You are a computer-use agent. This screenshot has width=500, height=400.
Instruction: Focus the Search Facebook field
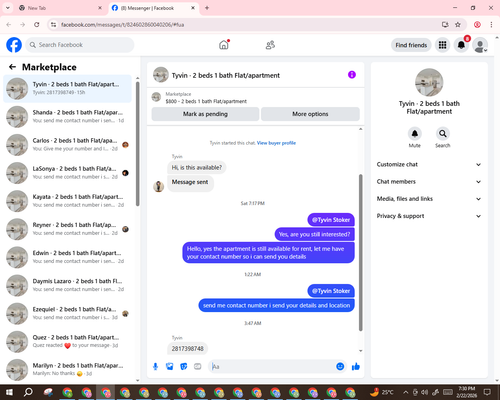(80, 45)
